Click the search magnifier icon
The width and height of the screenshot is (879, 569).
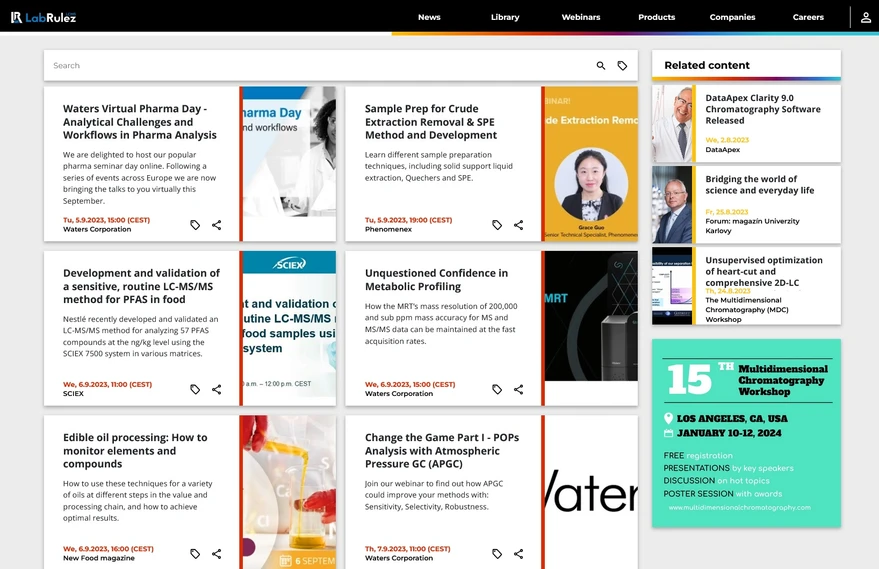600,66
